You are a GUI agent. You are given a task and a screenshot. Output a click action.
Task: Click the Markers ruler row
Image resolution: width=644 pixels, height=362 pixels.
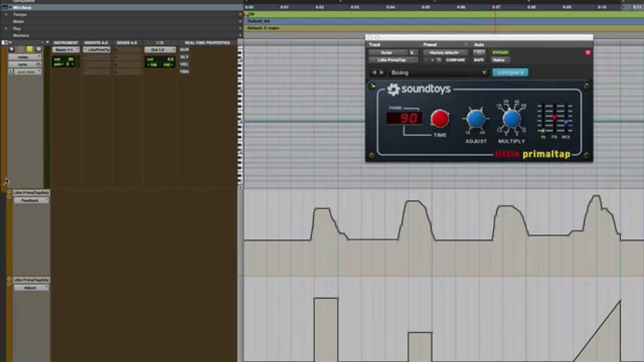pos(121,36)
